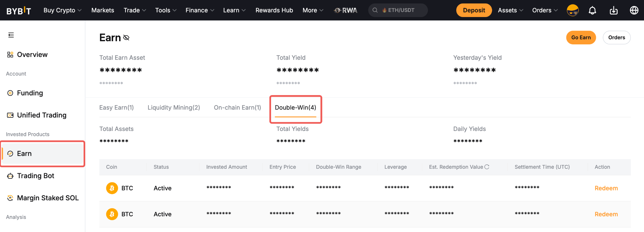Expand the Buy Crypto menu
Image resolution: width=644 pixels, height=232 pixels.
[63, 10]
